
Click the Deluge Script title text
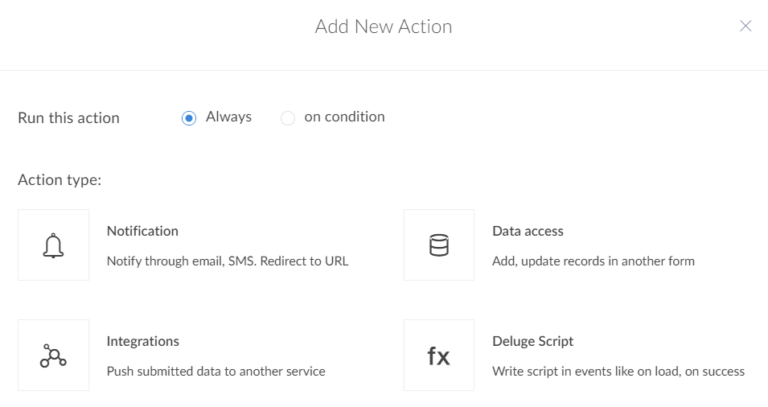532,341
